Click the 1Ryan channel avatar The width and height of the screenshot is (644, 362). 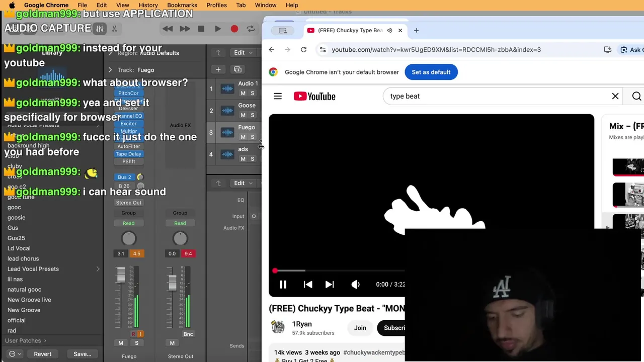coord(278,327)
